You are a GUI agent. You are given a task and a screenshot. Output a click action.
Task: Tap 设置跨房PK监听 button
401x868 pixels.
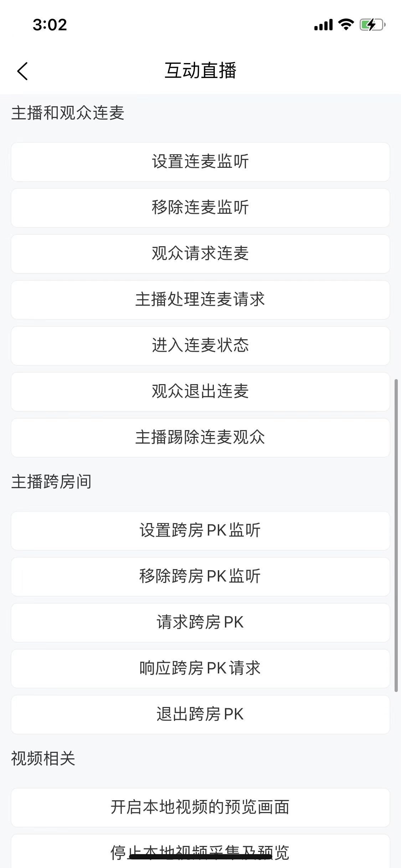click(x=200, y=531)
